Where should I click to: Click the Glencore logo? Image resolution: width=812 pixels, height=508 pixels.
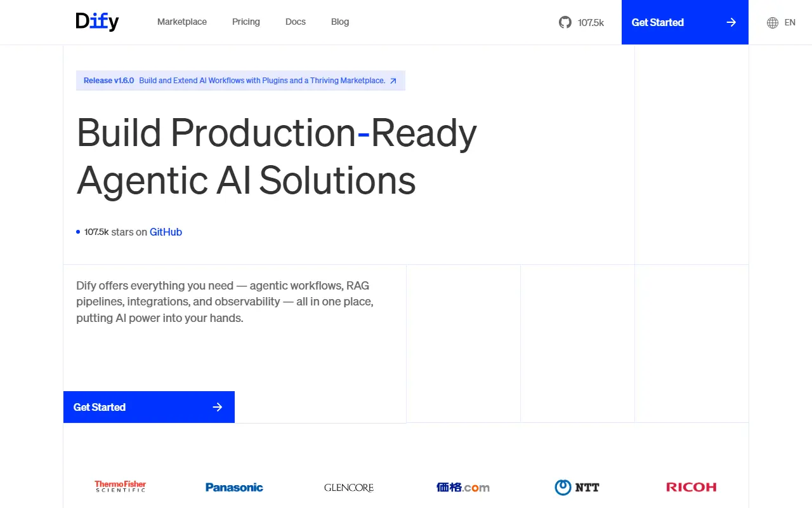coord(349,488)
